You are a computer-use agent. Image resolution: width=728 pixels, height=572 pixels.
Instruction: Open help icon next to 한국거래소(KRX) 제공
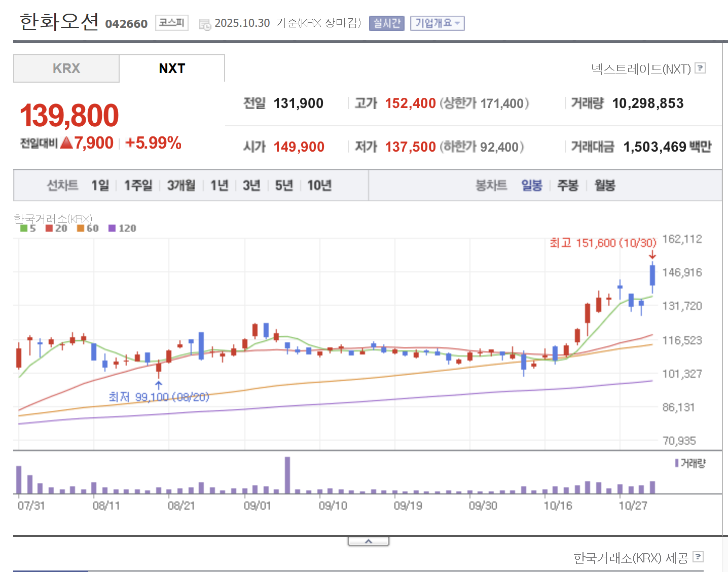[698, 557]
